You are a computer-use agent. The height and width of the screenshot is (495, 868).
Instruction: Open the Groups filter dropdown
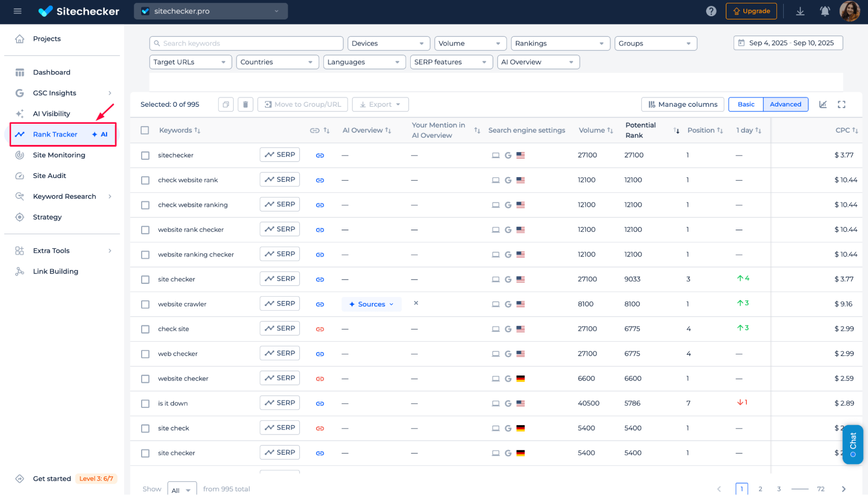click(x=656, y=43)
